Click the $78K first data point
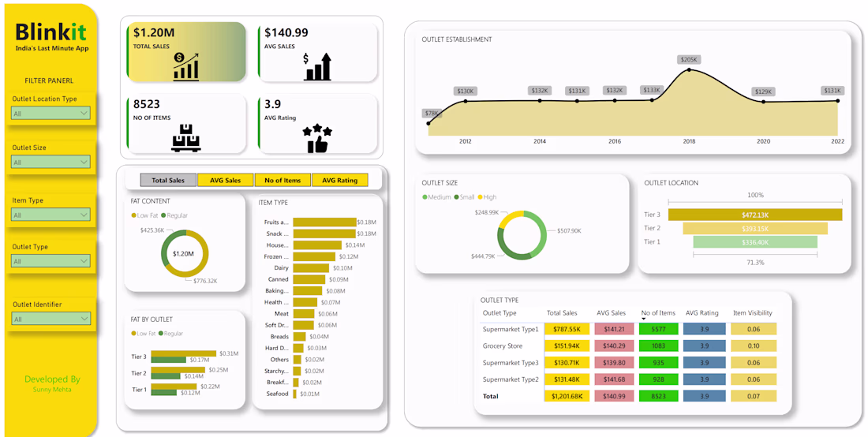868x437 pixels. click(428, 123)
